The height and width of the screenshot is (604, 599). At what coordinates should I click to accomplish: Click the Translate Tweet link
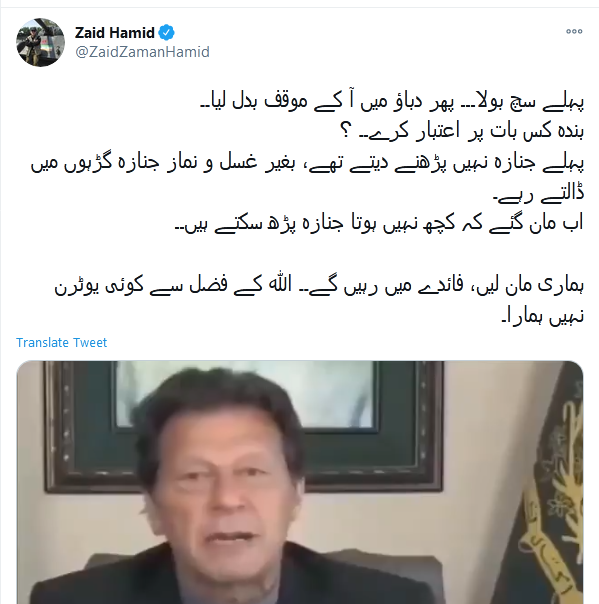(x=62, y=342)
